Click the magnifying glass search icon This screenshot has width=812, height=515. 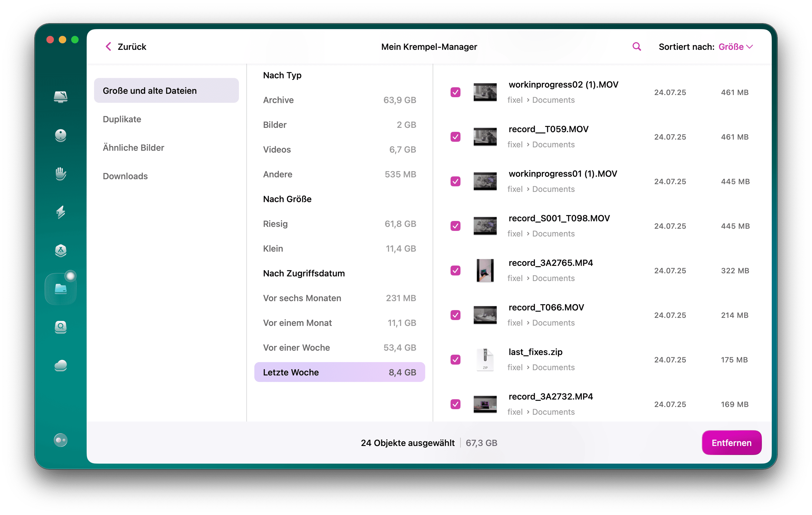(636, 46)
